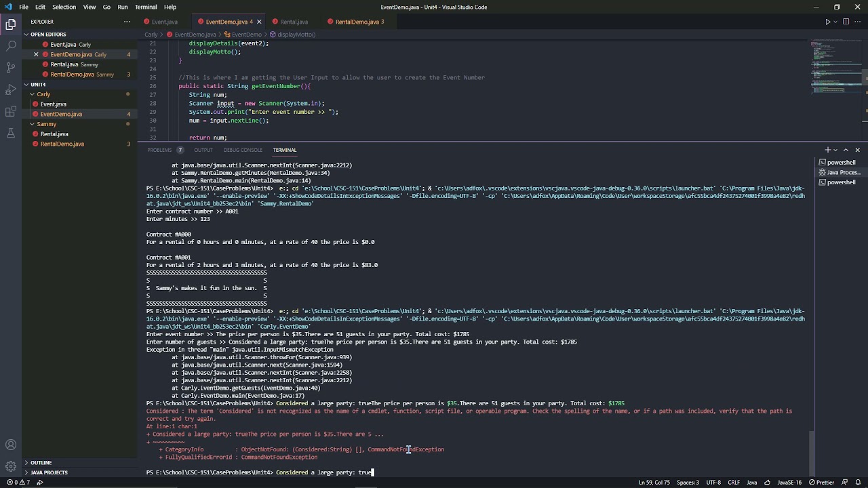The width and height of the screenshot is (868, 488).
Task: Maximize the terminal panel size
Action: click(x=846, y=150)
